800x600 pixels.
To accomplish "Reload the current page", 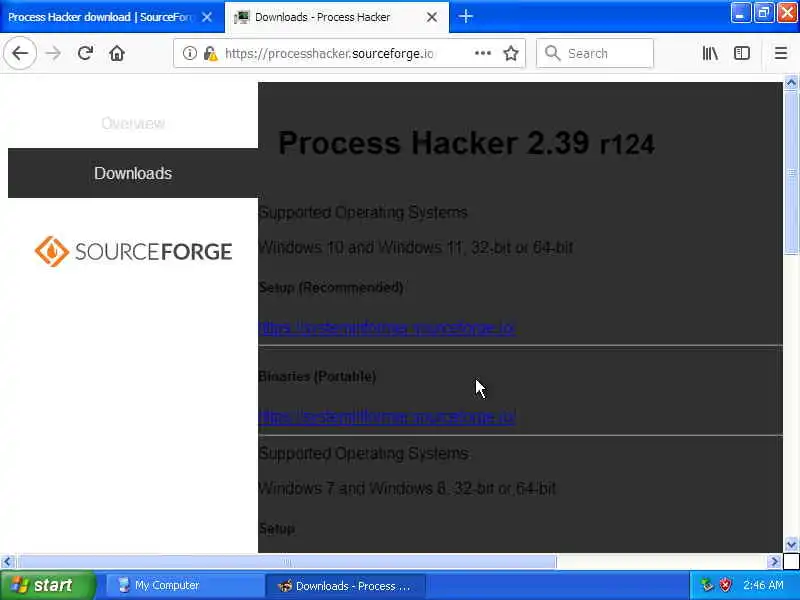I will coord(85,53).
